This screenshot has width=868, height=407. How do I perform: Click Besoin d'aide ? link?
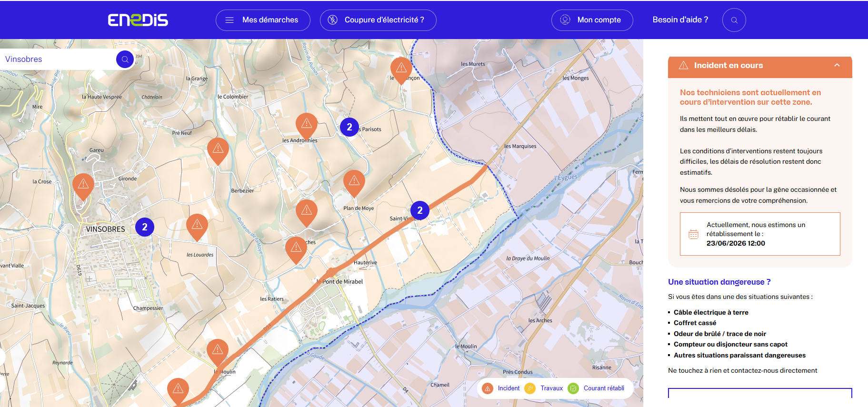[680, 20]
